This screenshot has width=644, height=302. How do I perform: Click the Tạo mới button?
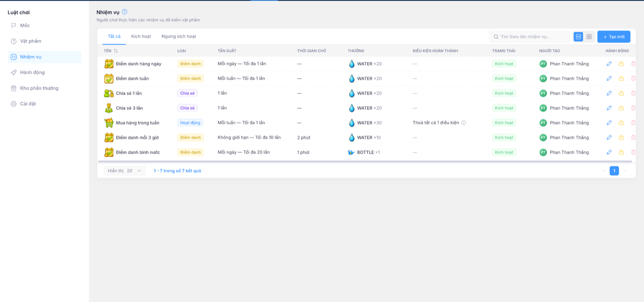coord(614,37)
